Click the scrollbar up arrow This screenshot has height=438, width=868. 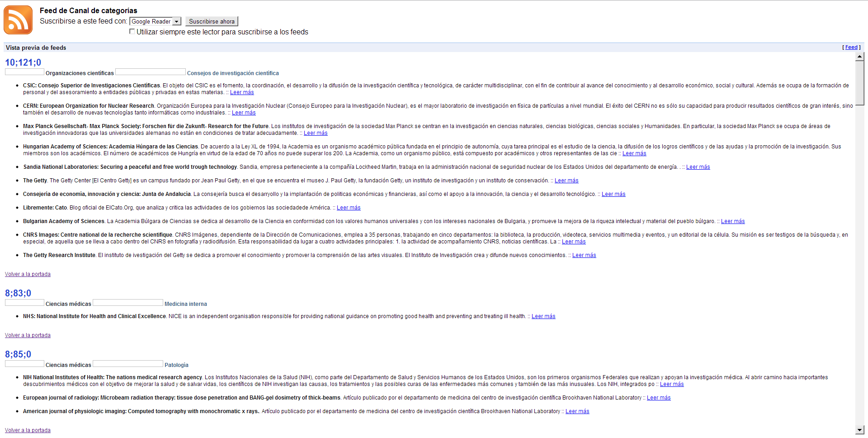[x=859, y=57]
